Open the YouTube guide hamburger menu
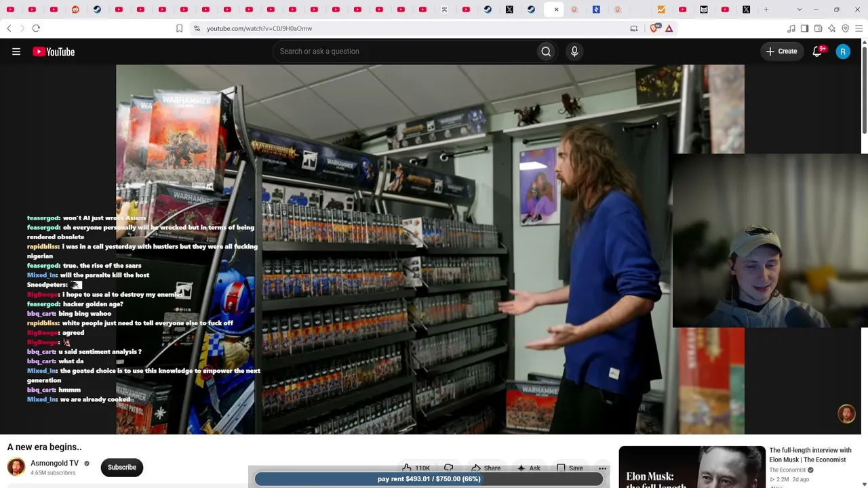The image size is (868, 488). [x=16, y=52]
